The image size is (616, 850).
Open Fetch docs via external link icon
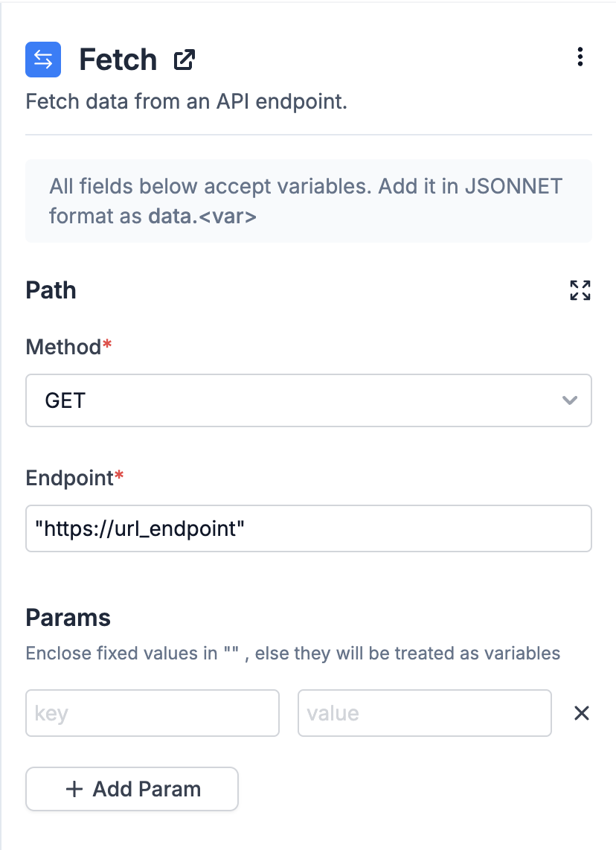click(184, 60)
